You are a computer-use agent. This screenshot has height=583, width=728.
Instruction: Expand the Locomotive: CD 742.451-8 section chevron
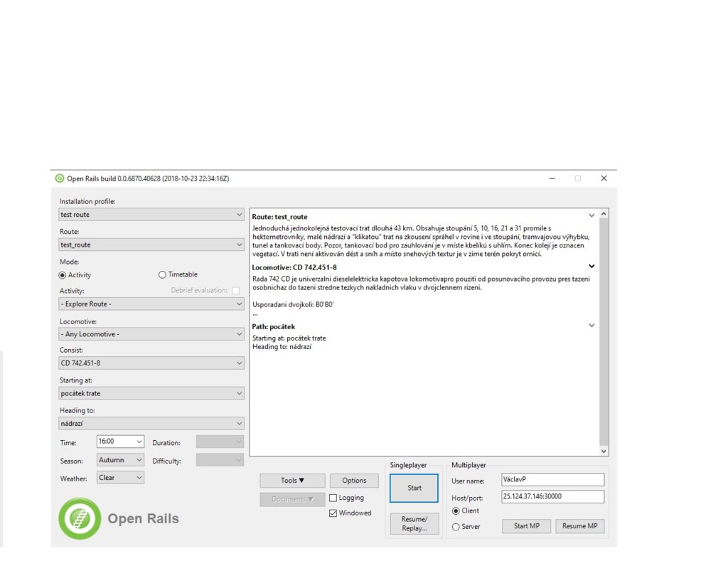tap(591, 266)
